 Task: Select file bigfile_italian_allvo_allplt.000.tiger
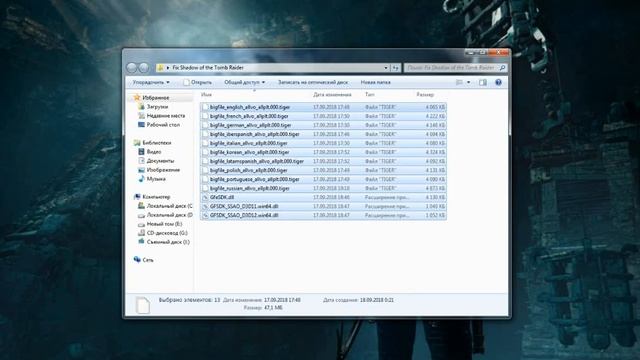323,143
